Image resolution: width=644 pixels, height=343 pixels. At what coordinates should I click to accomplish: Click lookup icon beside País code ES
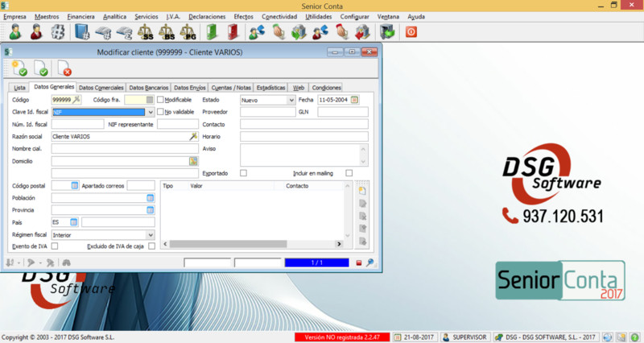[x=73, y=222]
